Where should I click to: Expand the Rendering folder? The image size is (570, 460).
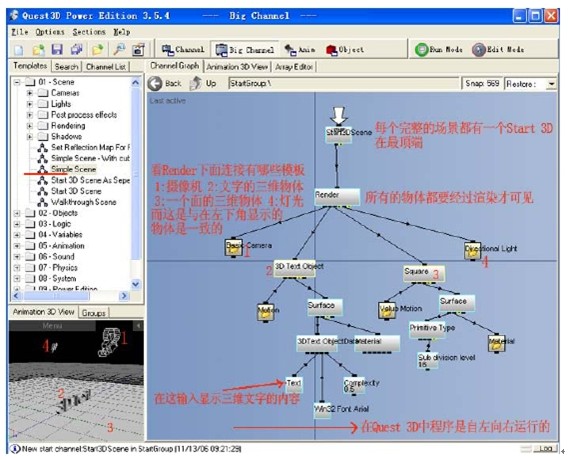tap(30, 126)
